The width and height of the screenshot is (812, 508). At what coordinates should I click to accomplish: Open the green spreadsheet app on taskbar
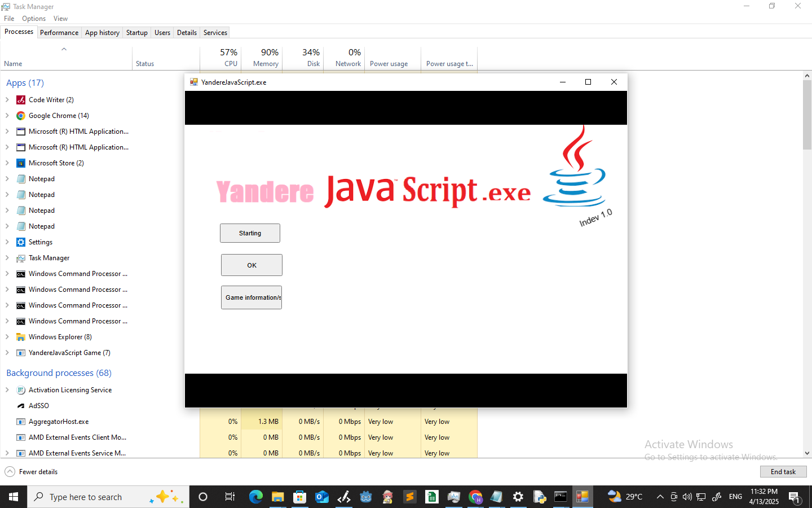tap(431, 497)
